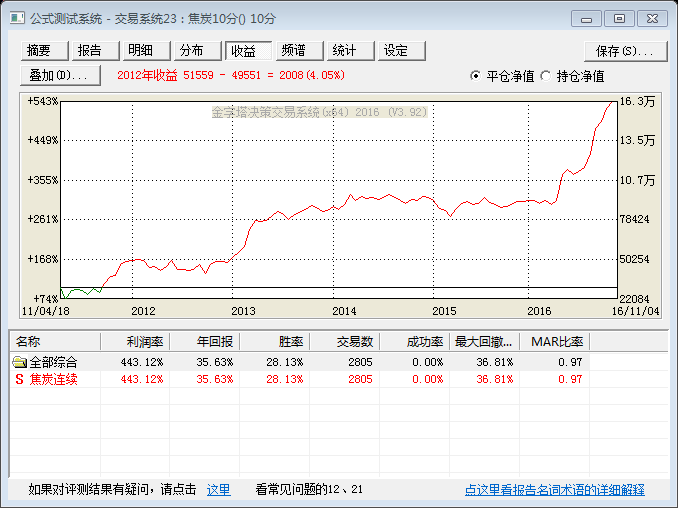Switch to the 分布 distribution tab

[x=198, y=51]
